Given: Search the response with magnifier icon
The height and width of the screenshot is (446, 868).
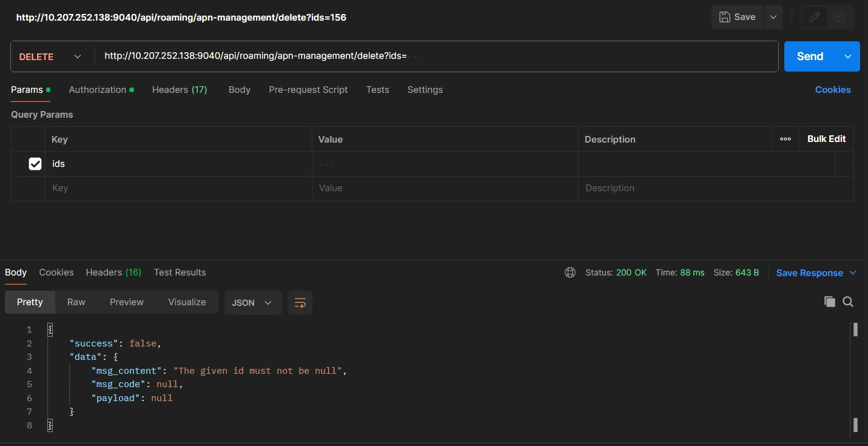Looking at the screenshot, I should [848, 302].
